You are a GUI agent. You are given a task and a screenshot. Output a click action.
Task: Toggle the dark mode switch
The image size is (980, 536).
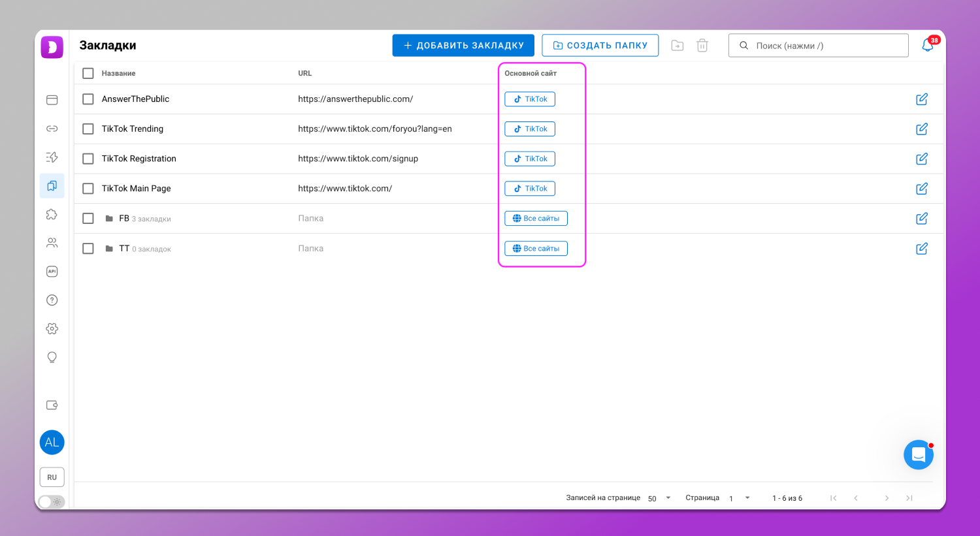click(x=52, y=501)
